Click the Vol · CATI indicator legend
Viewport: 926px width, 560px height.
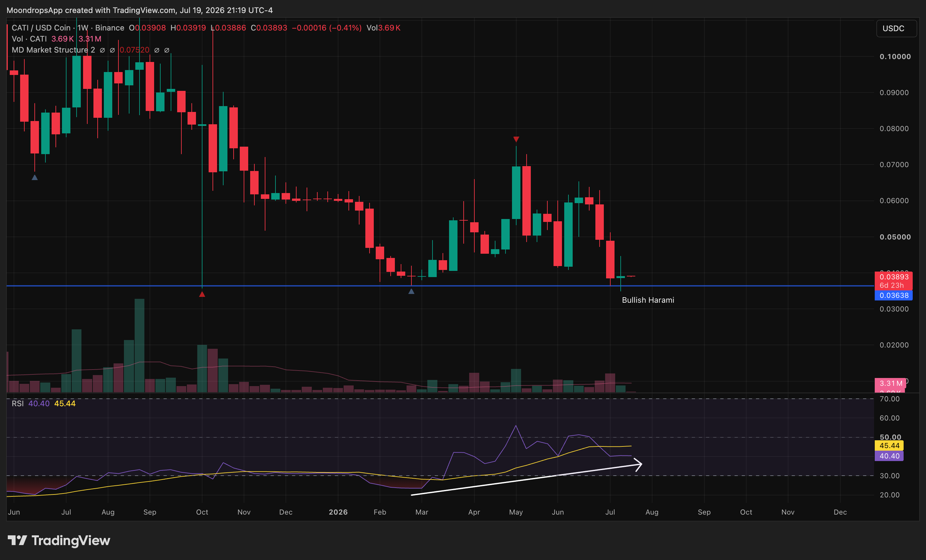pos(29,39)
